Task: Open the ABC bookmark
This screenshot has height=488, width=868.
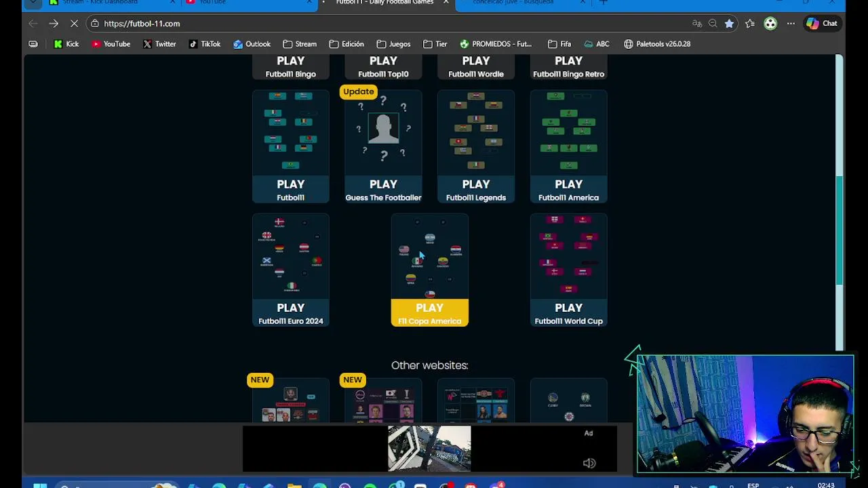Action: click(596, 44)
